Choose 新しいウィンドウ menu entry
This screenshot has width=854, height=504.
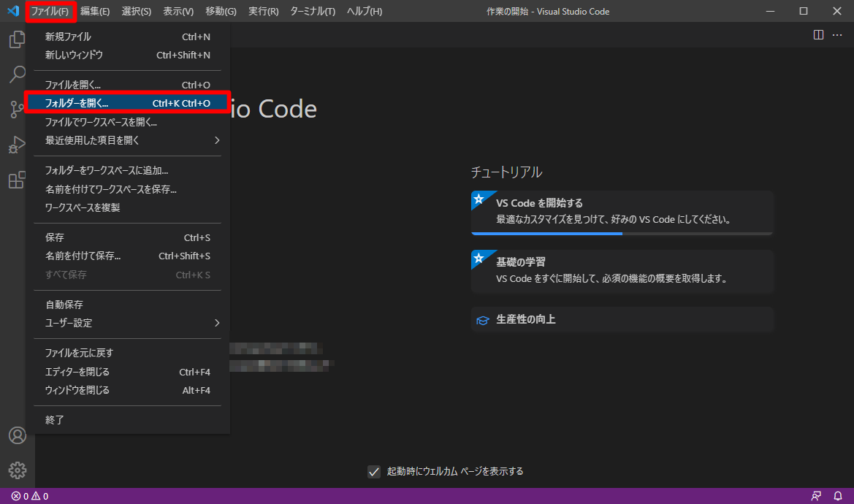[x=127, y=55]
